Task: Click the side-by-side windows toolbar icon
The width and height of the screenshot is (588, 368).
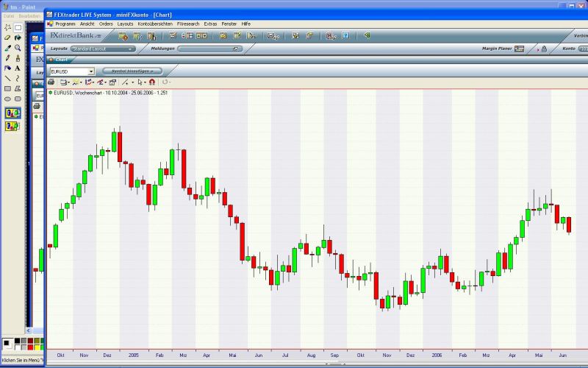Action: pos(201,35)
